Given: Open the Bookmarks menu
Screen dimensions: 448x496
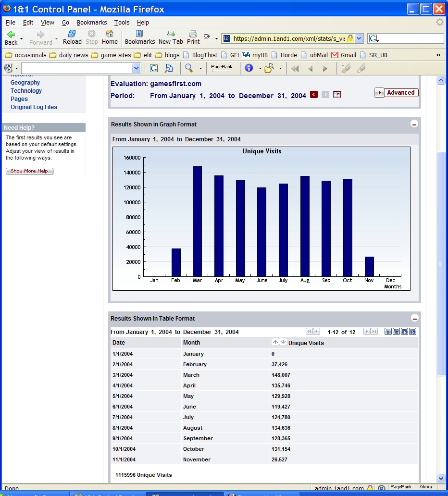Looking at the screenshot, I should pos(91,23).
